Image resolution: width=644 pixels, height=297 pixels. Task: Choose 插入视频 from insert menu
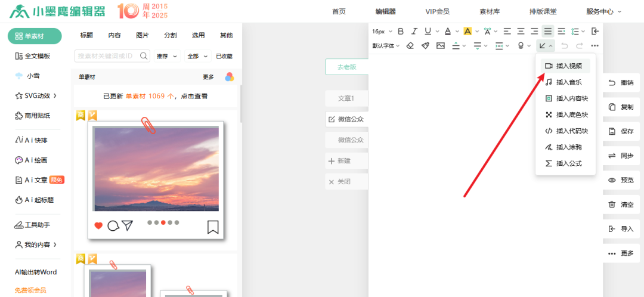click(x=565, y=66)
